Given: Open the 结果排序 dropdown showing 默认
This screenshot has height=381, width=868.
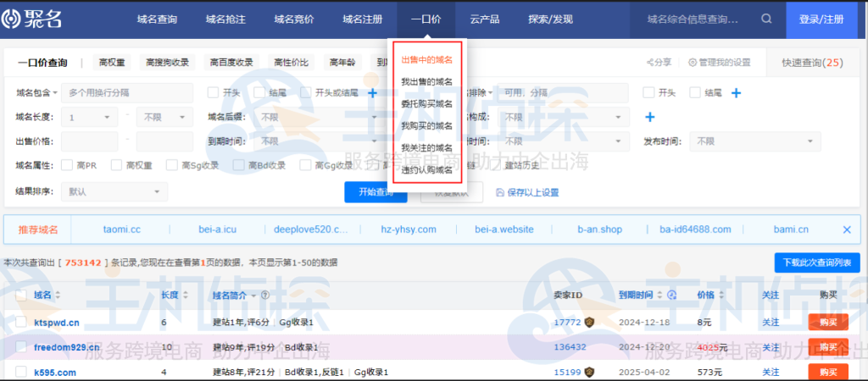Looking at the screenshot, I should 114,192.
